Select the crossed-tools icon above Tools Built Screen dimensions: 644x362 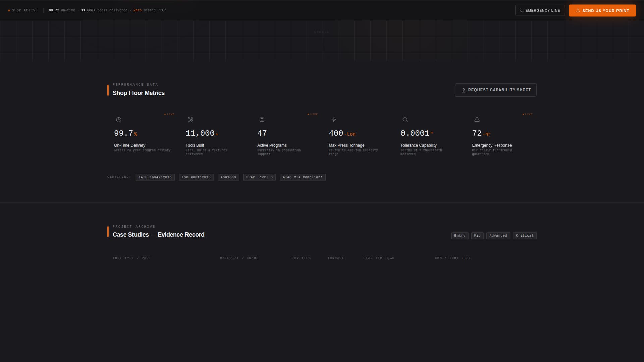tap(190, 120)
